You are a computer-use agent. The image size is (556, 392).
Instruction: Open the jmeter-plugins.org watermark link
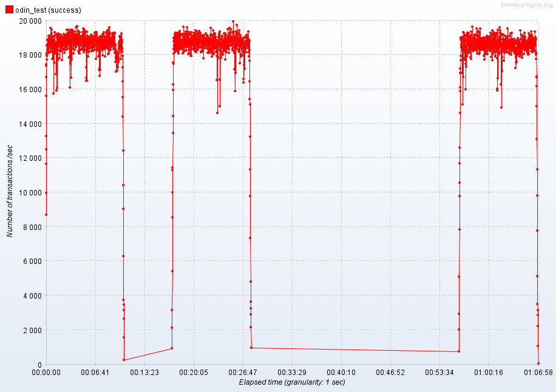click(526, 5)
